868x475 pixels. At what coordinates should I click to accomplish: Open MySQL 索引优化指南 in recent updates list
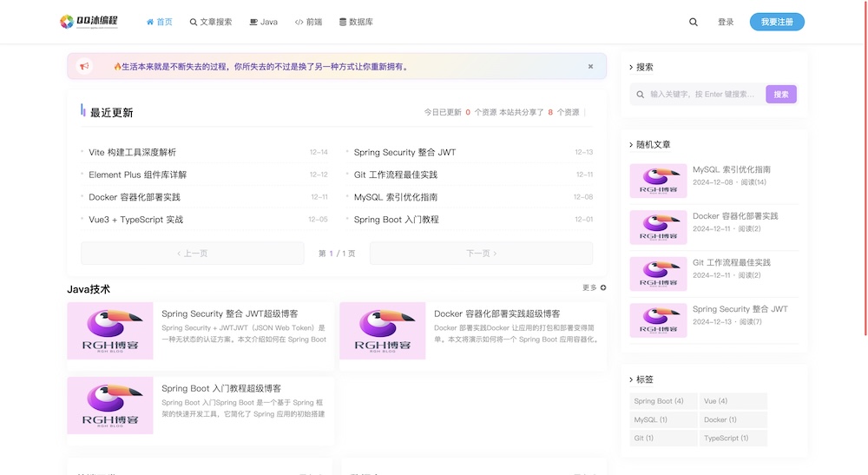pos(396,197)
